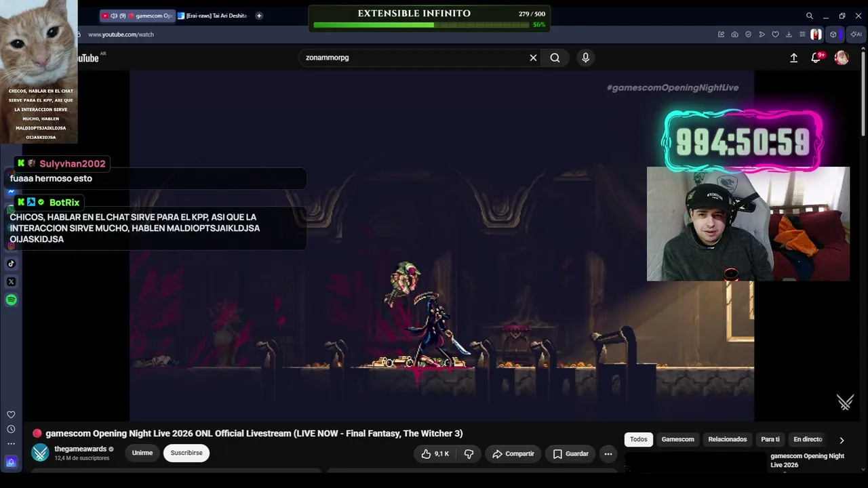Click the Extensible Infinito green progress bar
This screenshot has width=868, height=488.
pyautogui.click(x=421, y=25)
